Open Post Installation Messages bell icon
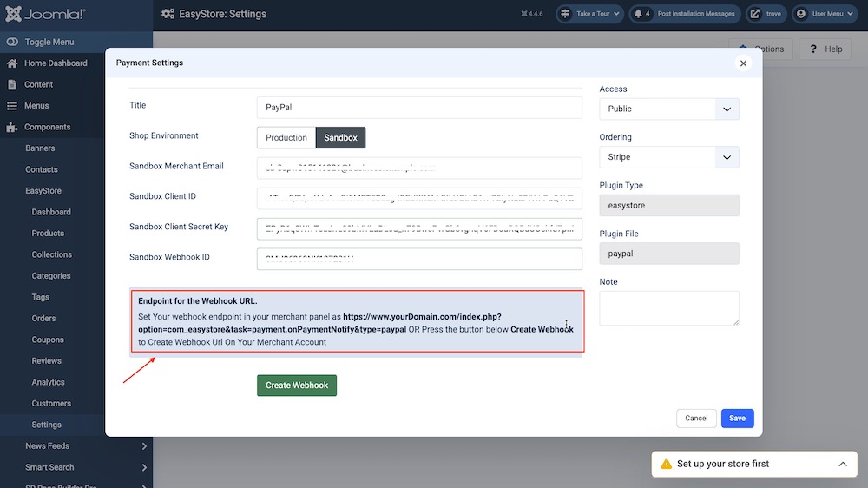This screenshot has width=868, height=488. [x=641, y=15]
